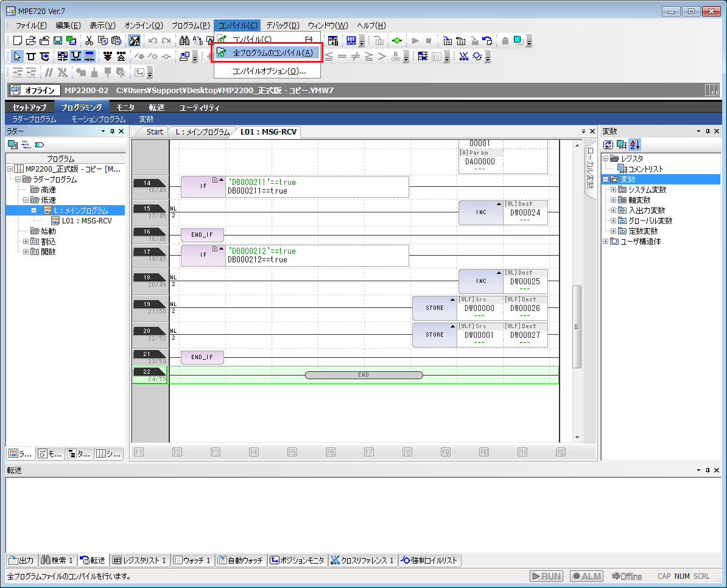This screenshot has height=588, width=727.
Task: Expand the 割込 tree node
Action: tap(26, 242)
